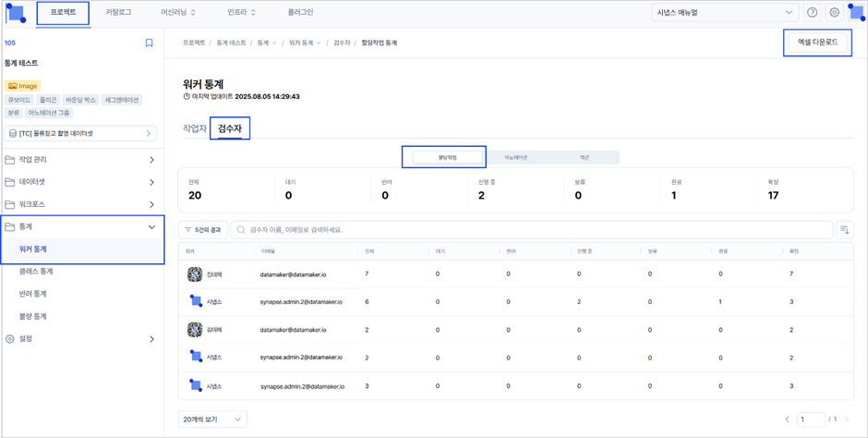The height and width of the screenshot is (438, 868).
Task: Open the 인프라 menu dropdown
Action: [x=241, y=12]
